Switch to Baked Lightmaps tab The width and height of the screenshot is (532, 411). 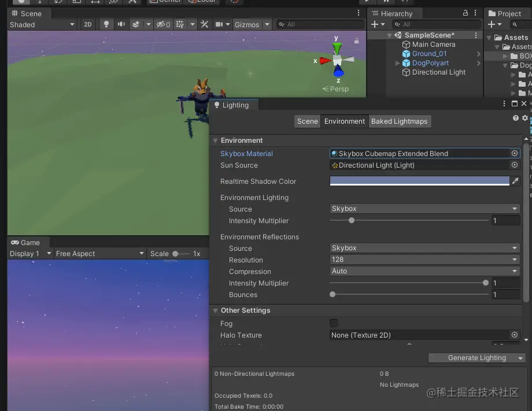pos(400,121)
